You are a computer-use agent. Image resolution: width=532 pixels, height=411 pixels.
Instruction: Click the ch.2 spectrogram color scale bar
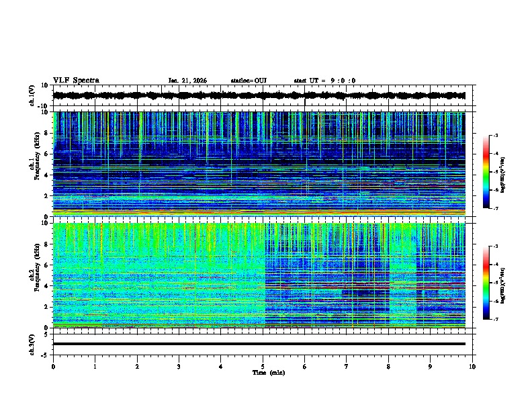click(x=486, y=283)
